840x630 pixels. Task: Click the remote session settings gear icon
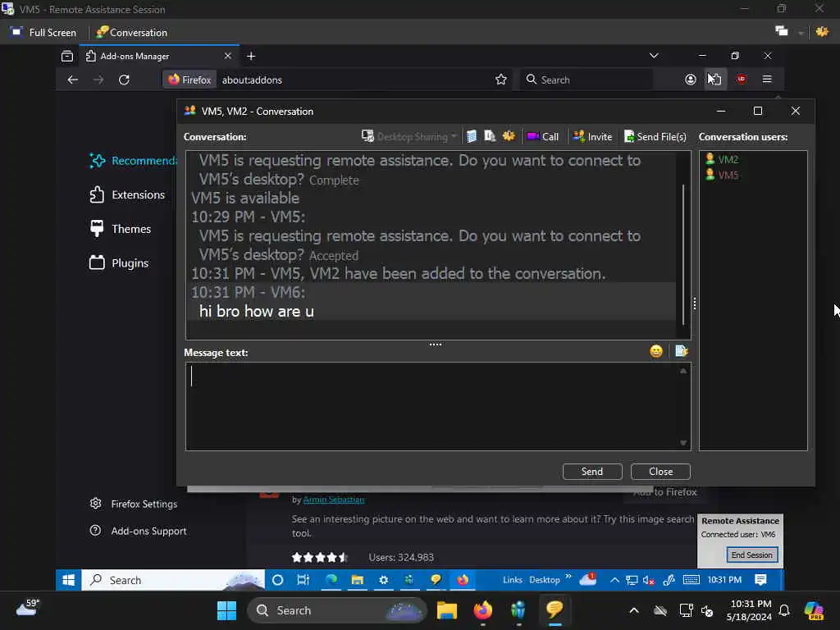[x=822, y=32]
